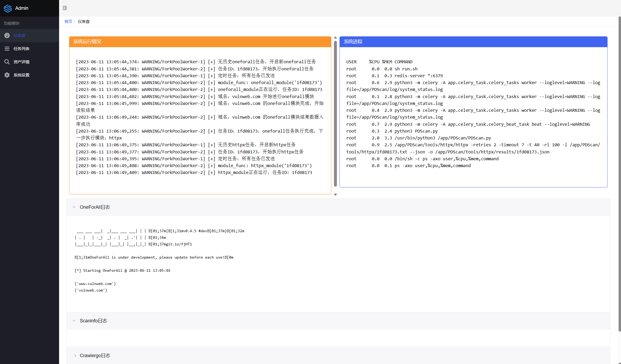
Task: Click {'www.vulnweb.com'} log entry
Action: coord(95,284)
